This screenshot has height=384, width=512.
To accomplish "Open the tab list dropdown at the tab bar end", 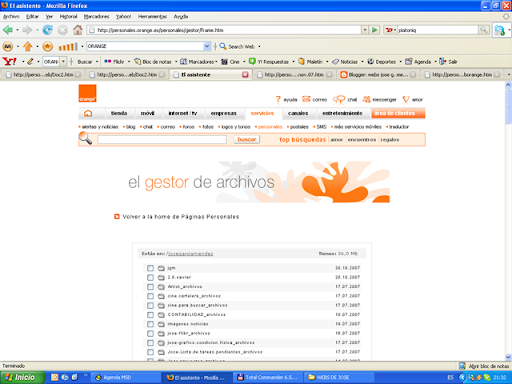I will coord(508,75).
